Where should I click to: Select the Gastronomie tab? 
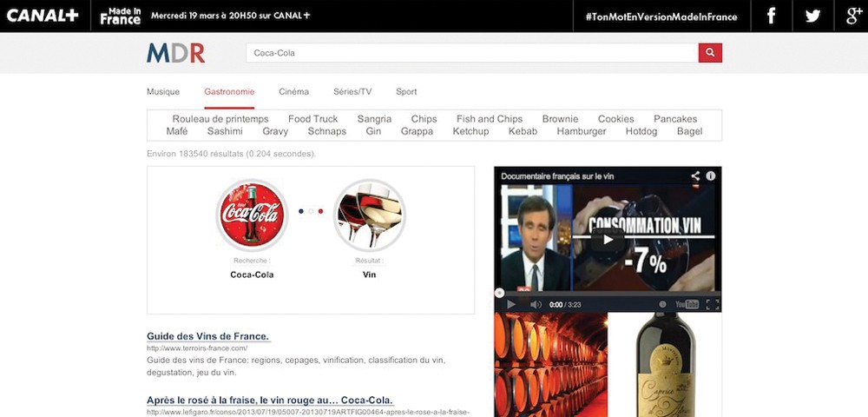pos(229,92)
